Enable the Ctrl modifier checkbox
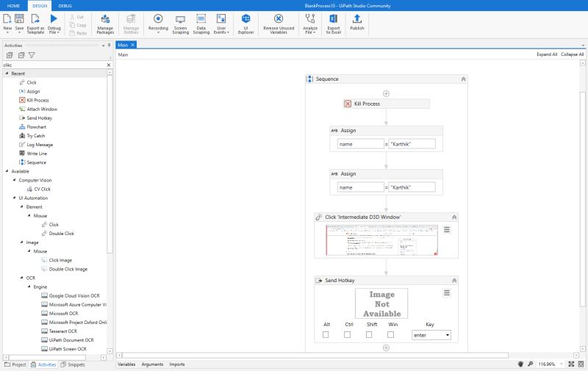 click(347, 334)
